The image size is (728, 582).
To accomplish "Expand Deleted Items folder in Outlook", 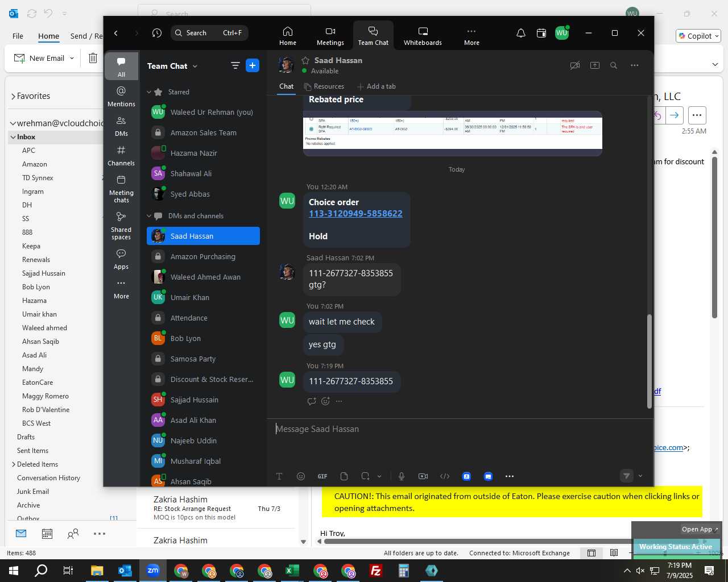I will tap(14, 464).
